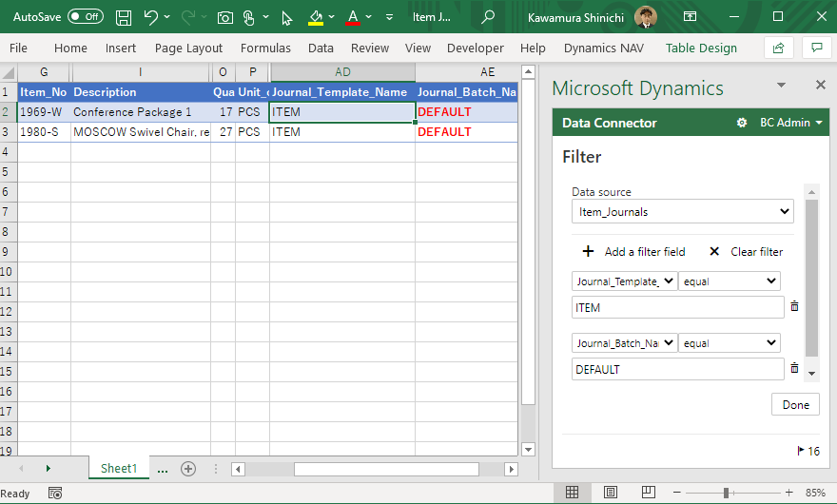Open the Page Layout tab
The height and width of the screenshot is (504, 837).
tap(188, 48)
